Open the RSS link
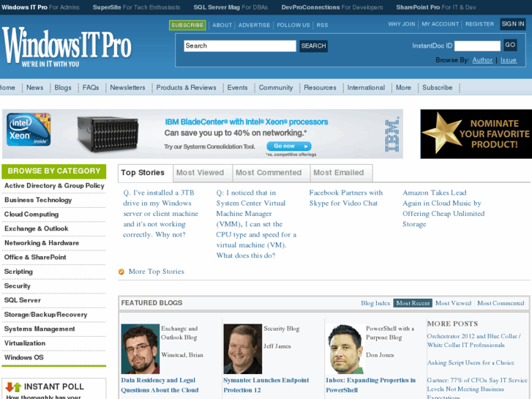The width and height of the screenshot is (532, 399). (x=322, y=25)
